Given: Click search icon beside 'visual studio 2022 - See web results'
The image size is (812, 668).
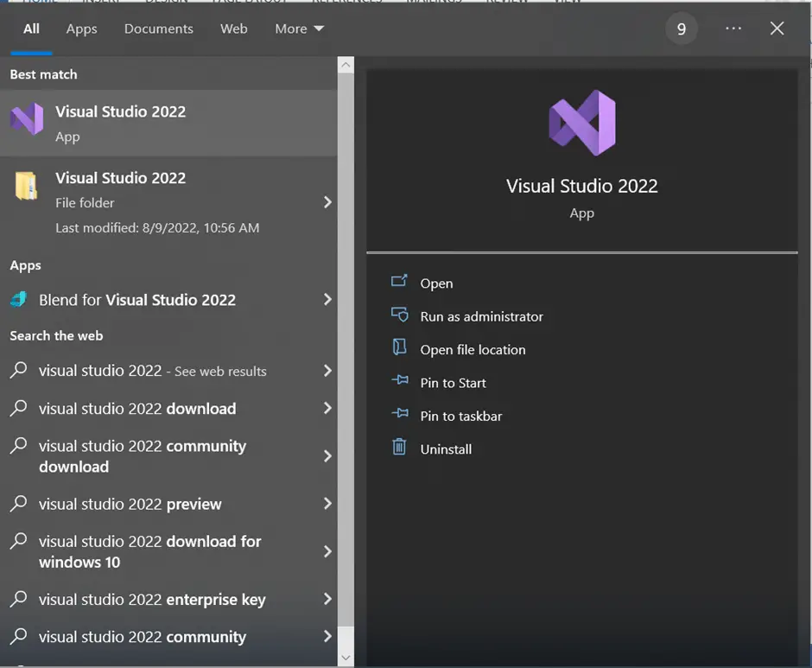Looking at the screenshot, I should pyautogui.click(x=19, y=370).
